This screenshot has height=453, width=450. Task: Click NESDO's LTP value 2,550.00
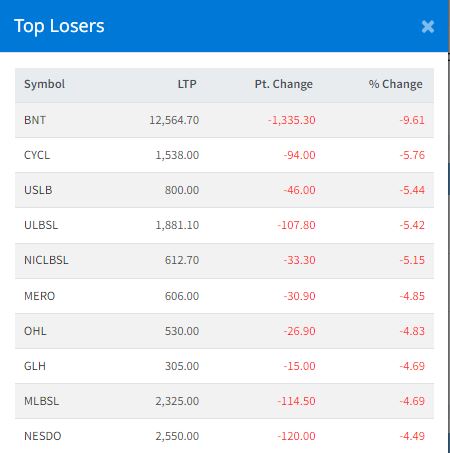177,436
